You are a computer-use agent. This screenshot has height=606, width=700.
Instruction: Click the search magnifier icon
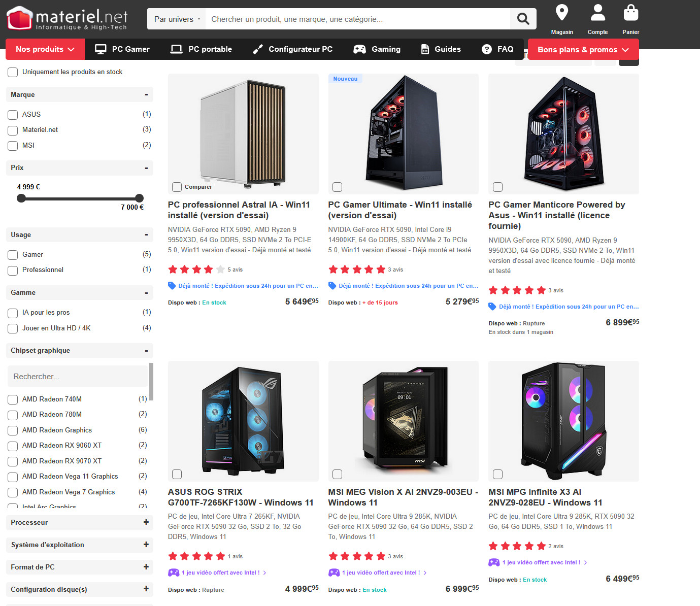(523, 19)
